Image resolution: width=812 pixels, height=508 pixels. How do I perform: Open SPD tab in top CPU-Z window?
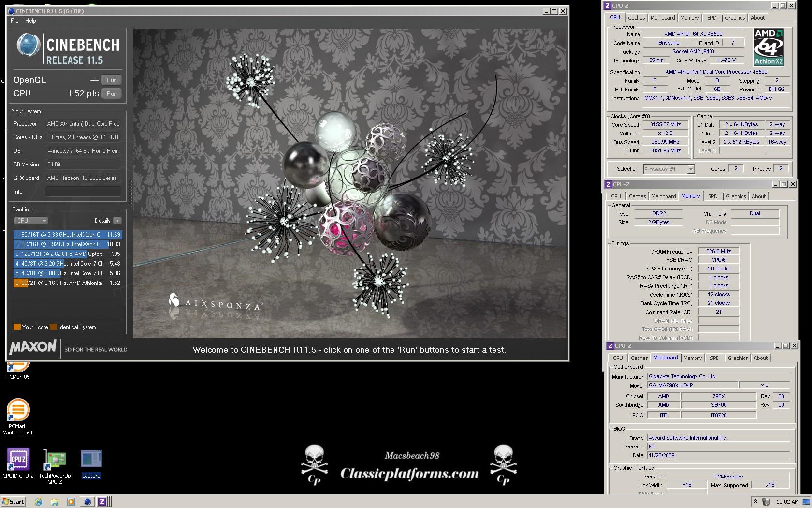point(711,18)
